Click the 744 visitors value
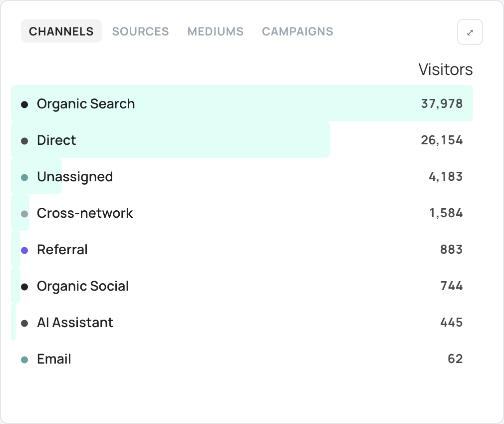 click(451, 286)
